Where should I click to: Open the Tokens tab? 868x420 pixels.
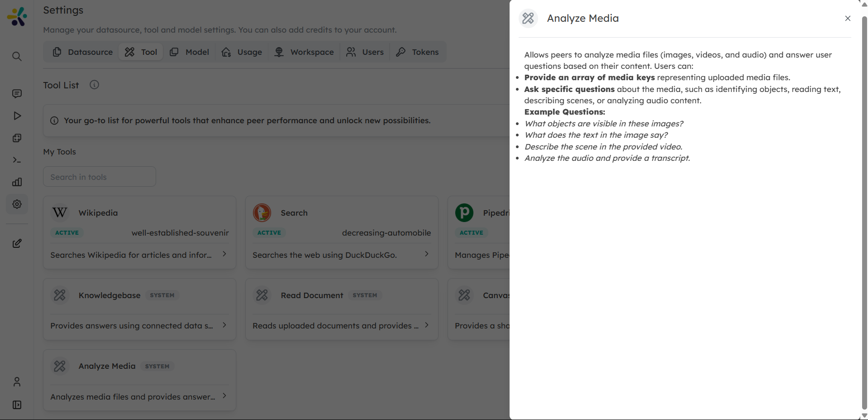(x=417, y=52)
